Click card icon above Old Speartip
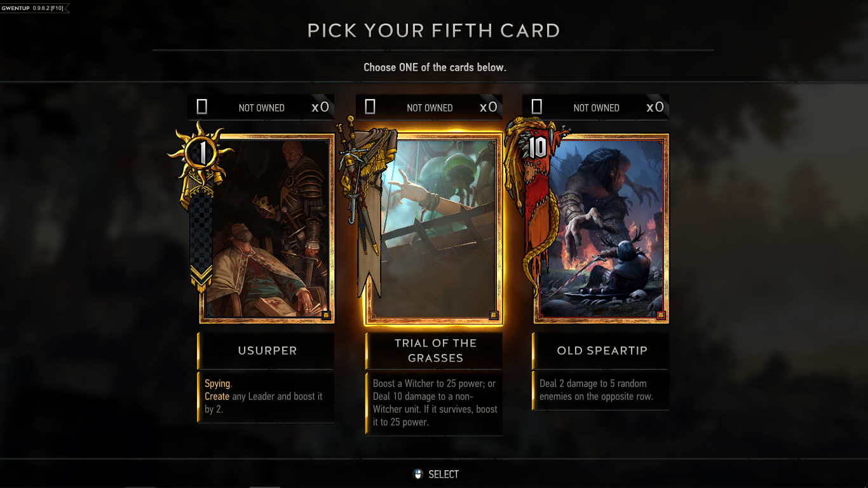The width and height of the screenshot is (868, 488). pyautogui.click(x=537, y=107)
